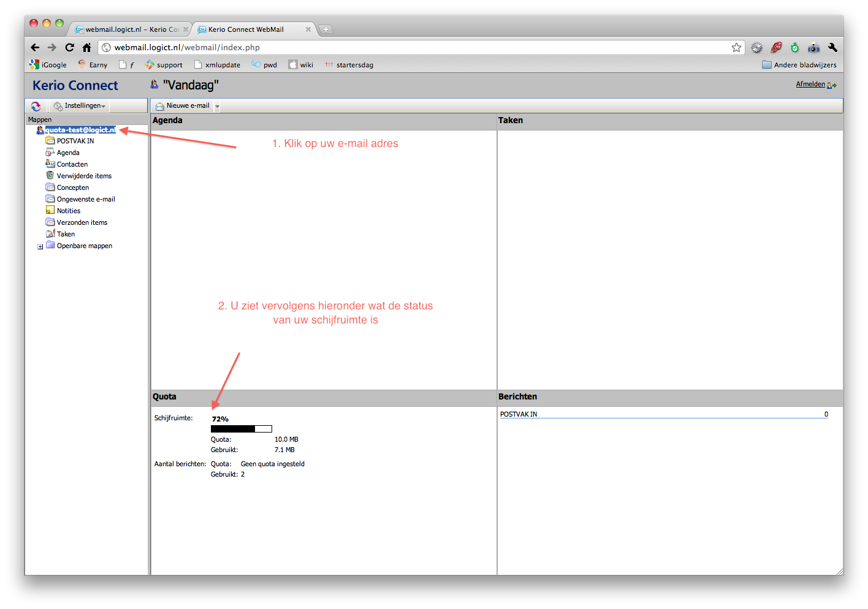Open the Taken folder in sidebar
The width and height of the screenshot is (868, 609).
point(66,234)
